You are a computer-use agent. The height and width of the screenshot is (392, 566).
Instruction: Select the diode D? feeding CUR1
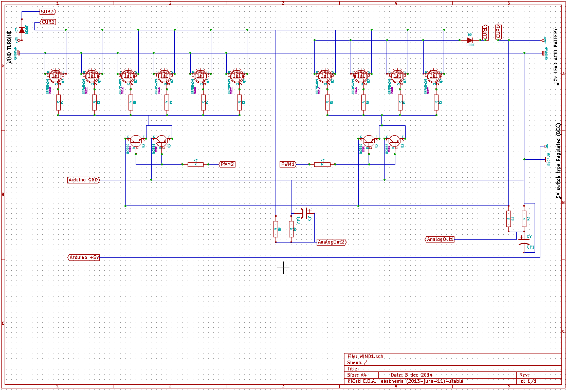pos(470,41)
